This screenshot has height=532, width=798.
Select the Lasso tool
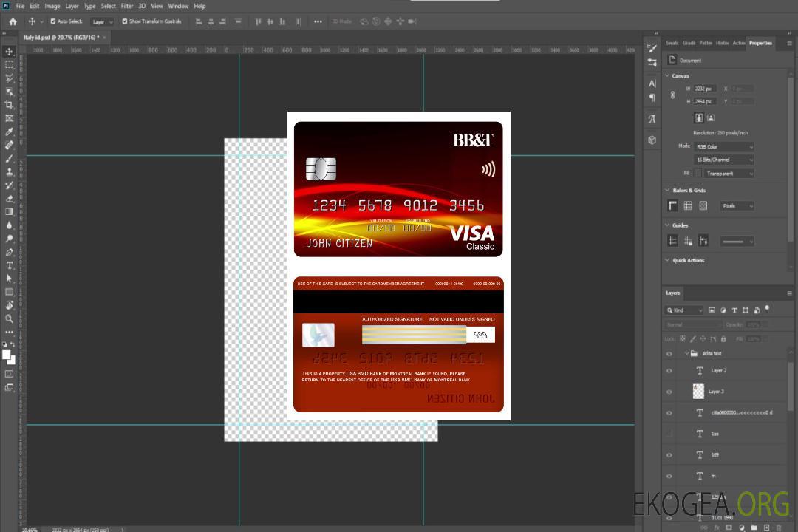click(x=9, y=78)
